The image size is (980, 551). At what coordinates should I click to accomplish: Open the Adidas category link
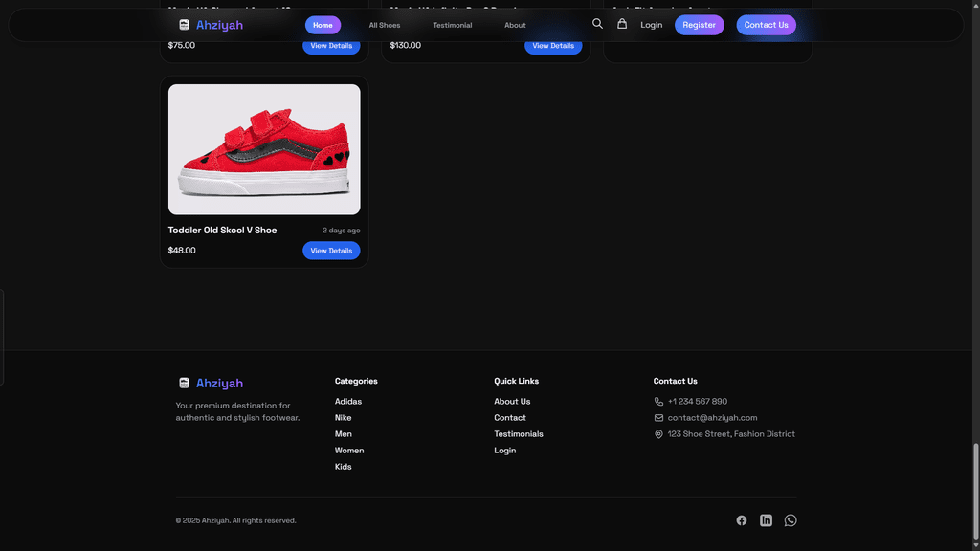click(348, 402)
